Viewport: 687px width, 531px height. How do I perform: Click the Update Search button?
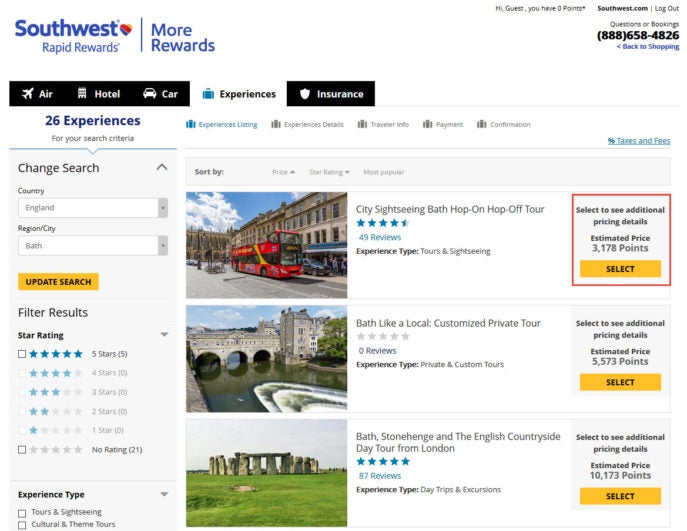(x=58, y=282)
